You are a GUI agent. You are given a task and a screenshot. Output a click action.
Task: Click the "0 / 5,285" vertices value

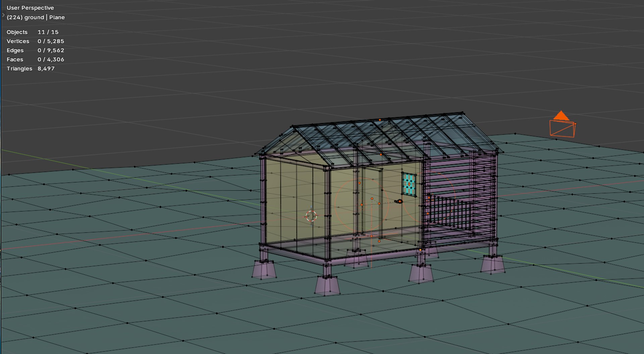point(51,41)
